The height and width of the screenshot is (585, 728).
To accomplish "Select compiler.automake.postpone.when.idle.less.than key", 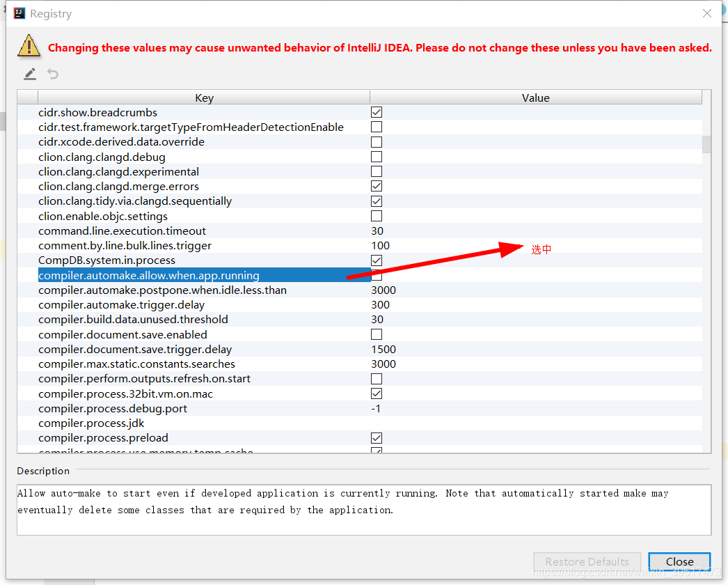I will [162, 290].
